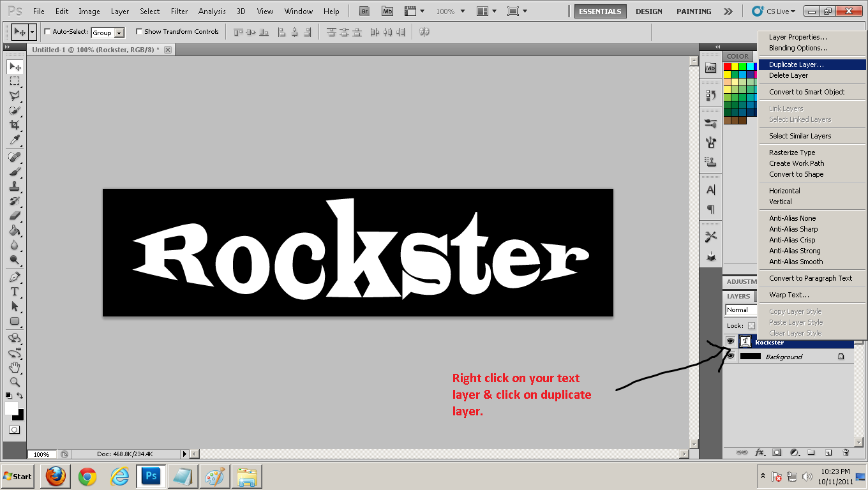
Task: Select the Horizontal Type tool
Action: click(14, 292)
